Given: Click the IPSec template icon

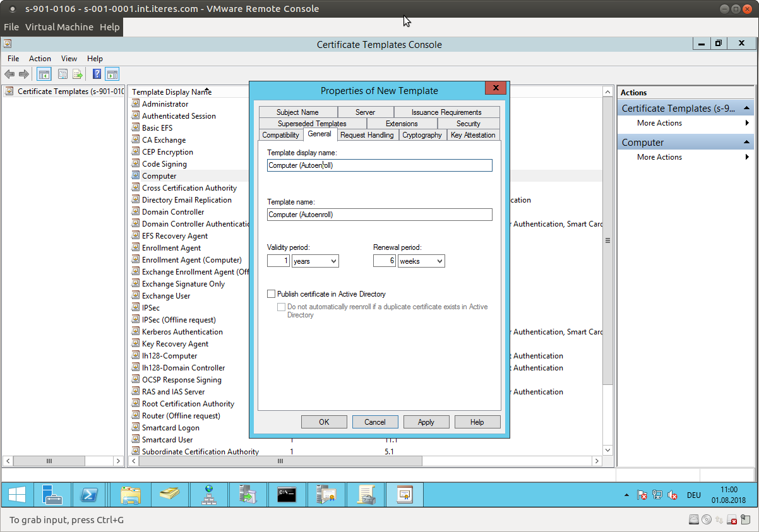Looking at the screenshot, I should [136, 307].
